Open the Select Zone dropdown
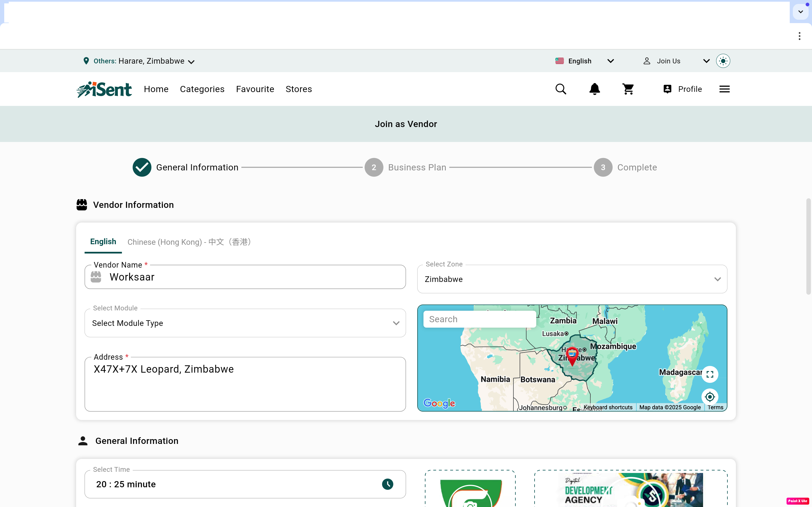 coord(572,279)
